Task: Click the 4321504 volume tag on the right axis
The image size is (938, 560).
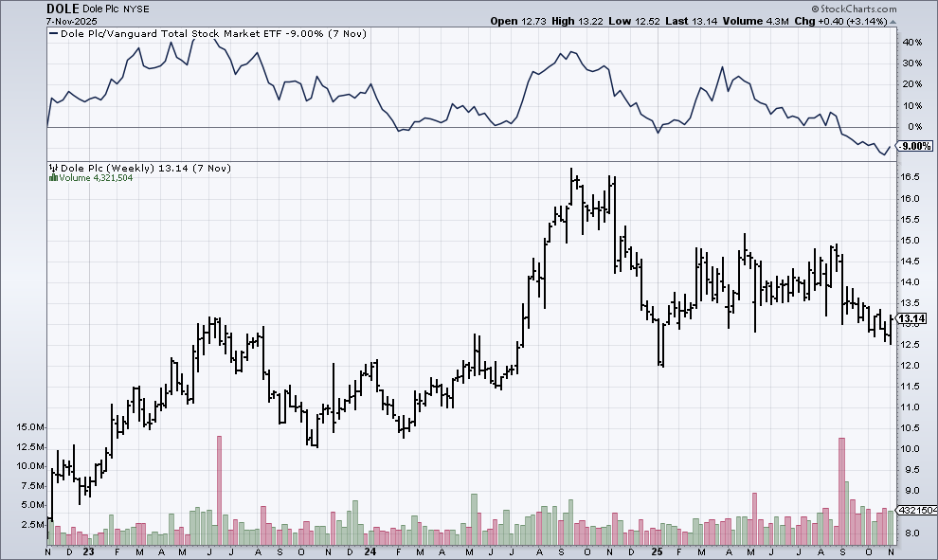Action: (916, 511)
